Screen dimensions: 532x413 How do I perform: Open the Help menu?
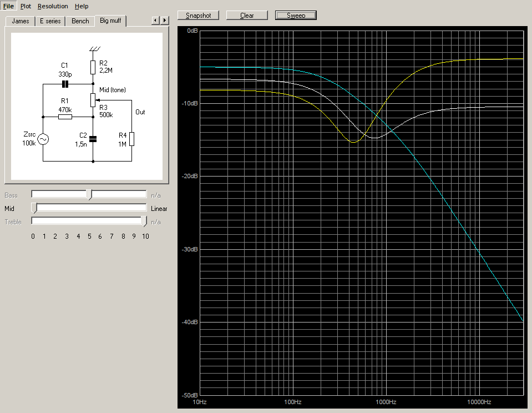click(82, 6)
